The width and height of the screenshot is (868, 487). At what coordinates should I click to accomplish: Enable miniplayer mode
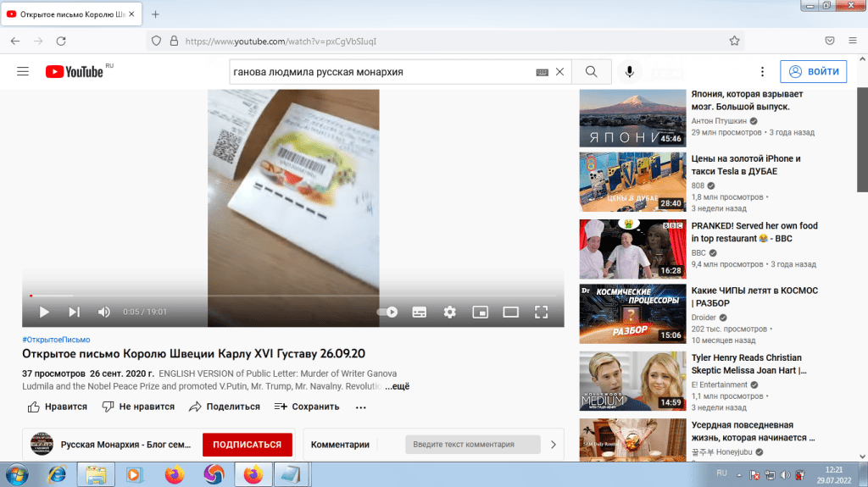tap(480, 312)
